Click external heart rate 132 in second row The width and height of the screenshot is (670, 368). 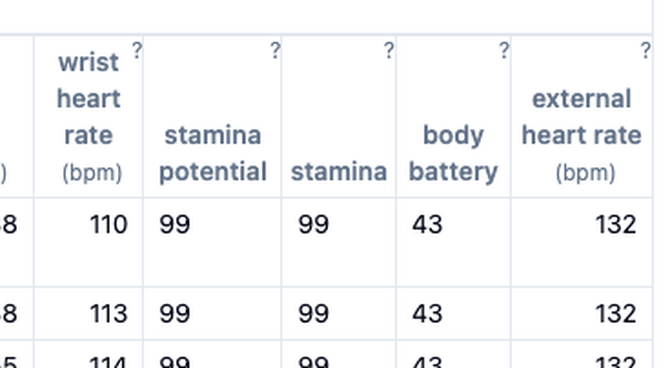click(x=616, y=313)
